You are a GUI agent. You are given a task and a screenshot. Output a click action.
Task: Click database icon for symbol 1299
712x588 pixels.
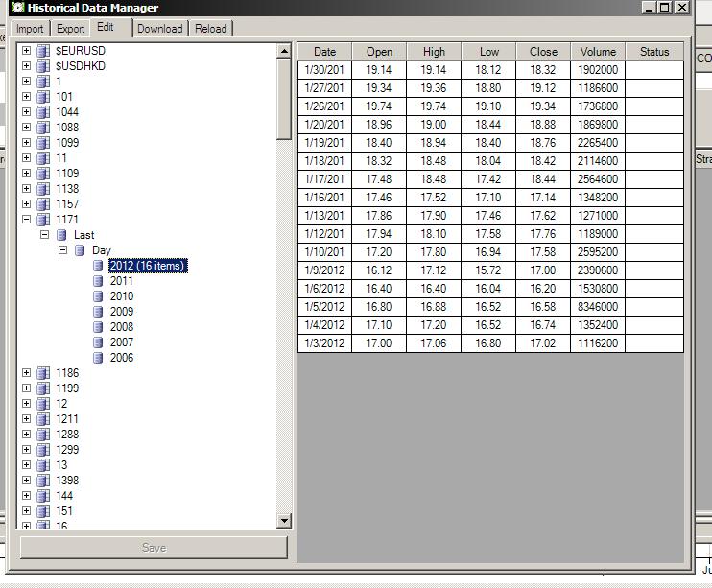pos(43,450)
